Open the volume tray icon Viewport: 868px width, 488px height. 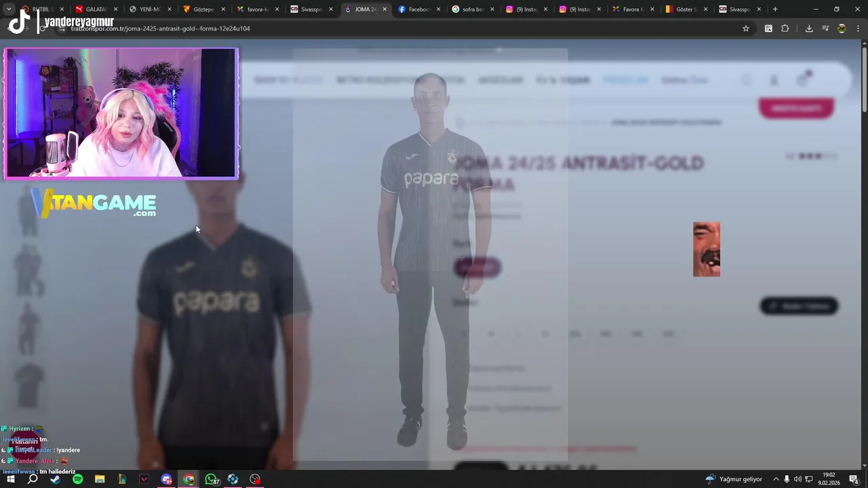tap(797, 479)
